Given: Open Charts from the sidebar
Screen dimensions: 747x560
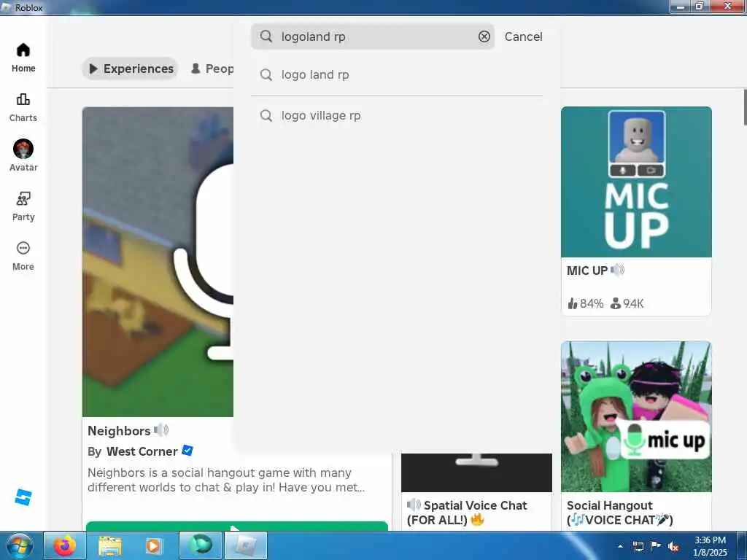Looking at the screenshot, I should tap(23, 108).
